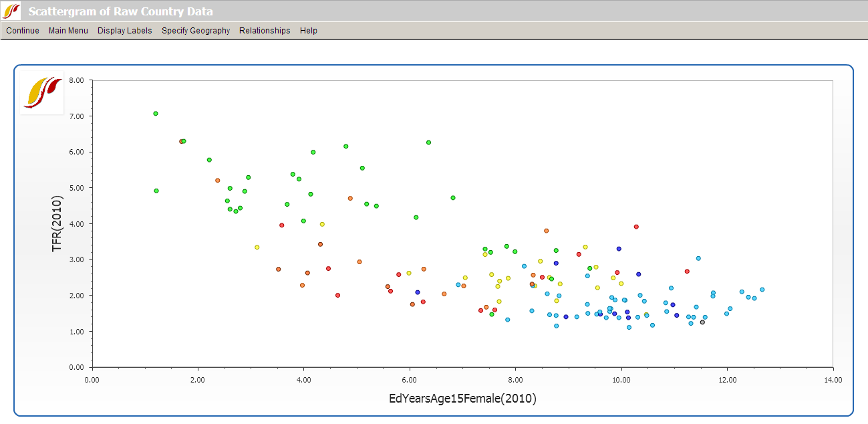Screen dimensions: 868x424
Task: Click the flame logo inside the chart
Action: tap(42, 92)
